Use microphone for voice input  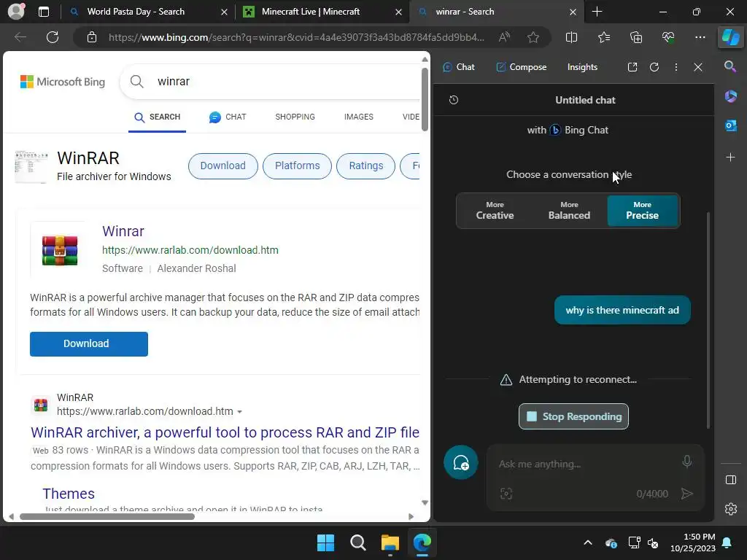click(686, 462)
